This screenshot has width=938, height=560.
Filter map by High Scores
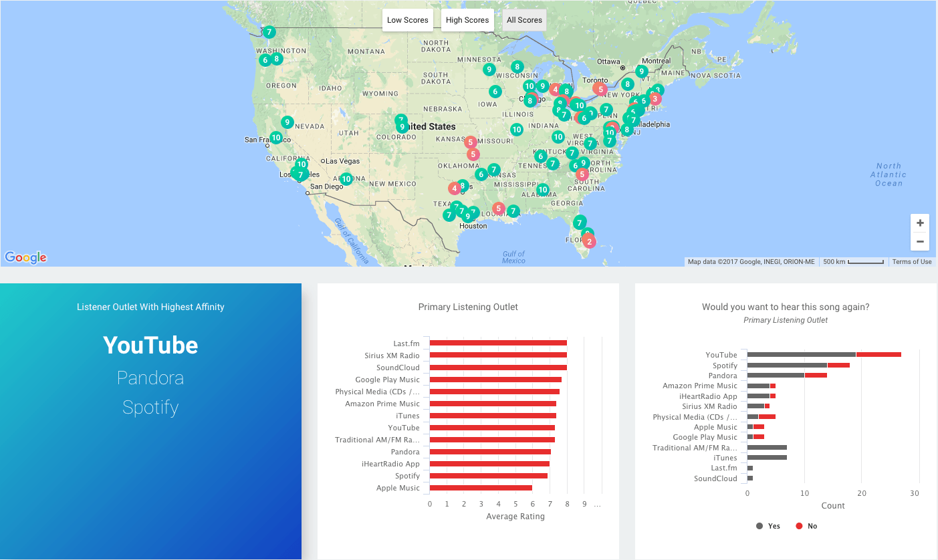point(467,20)
